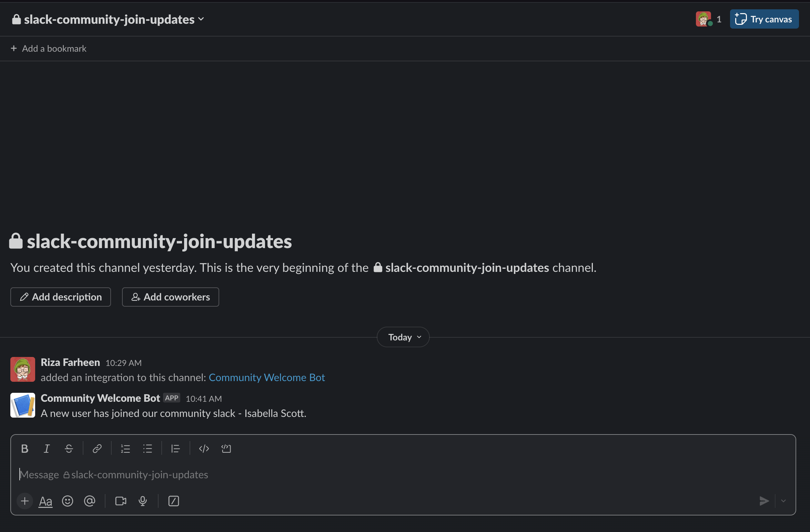Apply strikethrough formatting

click(x=69, y=448)
